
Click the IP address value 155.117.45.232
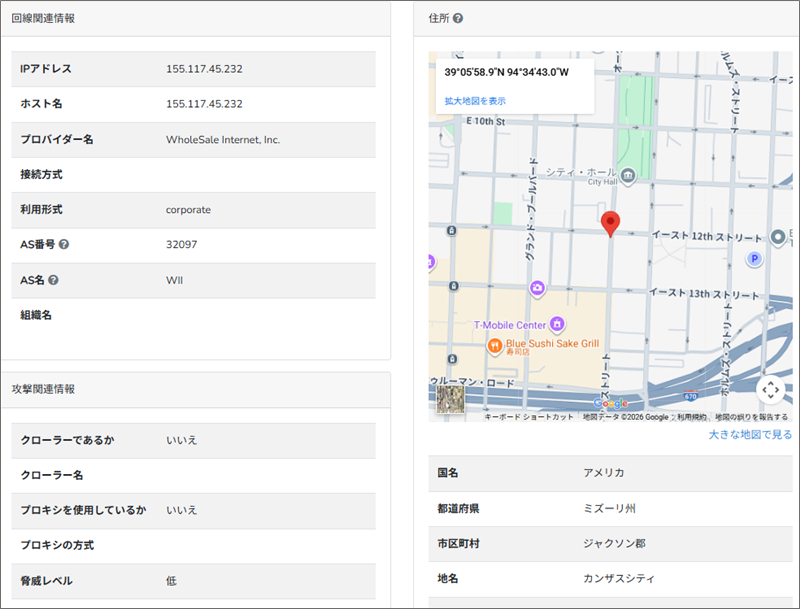(204, 69)
